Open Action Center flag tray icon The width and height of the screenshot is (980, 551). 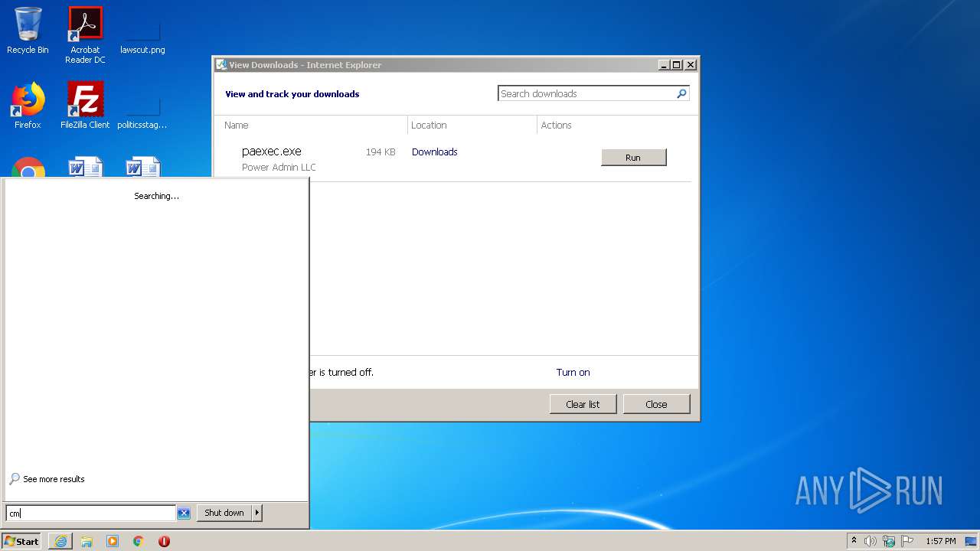click(907, 541)
